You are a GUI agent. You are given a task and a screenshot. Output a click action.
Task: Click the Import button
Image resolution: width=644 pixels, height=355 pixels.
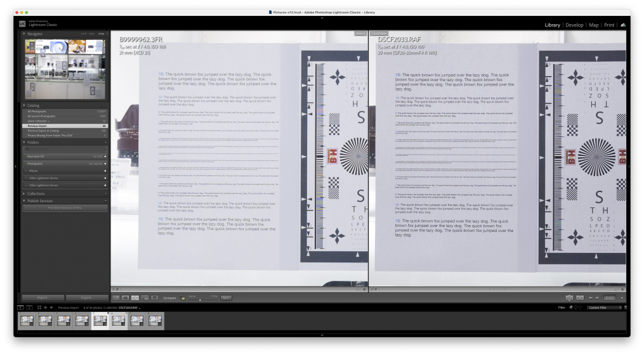coord(42,297)
